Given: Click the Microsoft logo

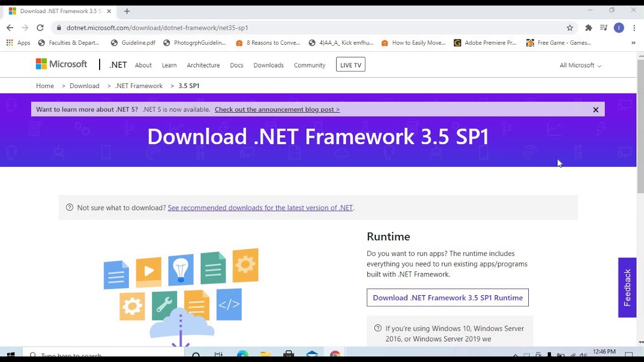Looking at the screenshot, I should [61, 64].
